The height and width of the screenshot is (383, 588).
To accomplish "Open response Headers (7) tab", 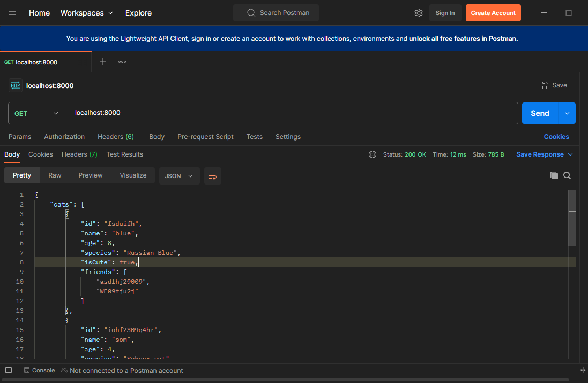I will [79, 154].
